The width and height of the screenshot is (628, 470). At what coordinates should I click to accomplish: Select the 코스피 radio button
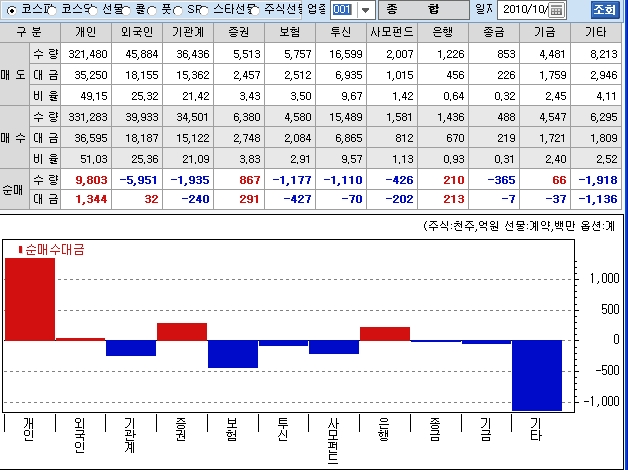coord(8,10)
